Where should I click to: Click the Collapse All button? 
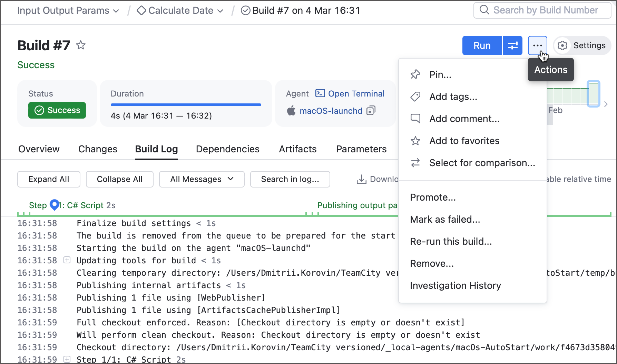[x=119, y=179]
